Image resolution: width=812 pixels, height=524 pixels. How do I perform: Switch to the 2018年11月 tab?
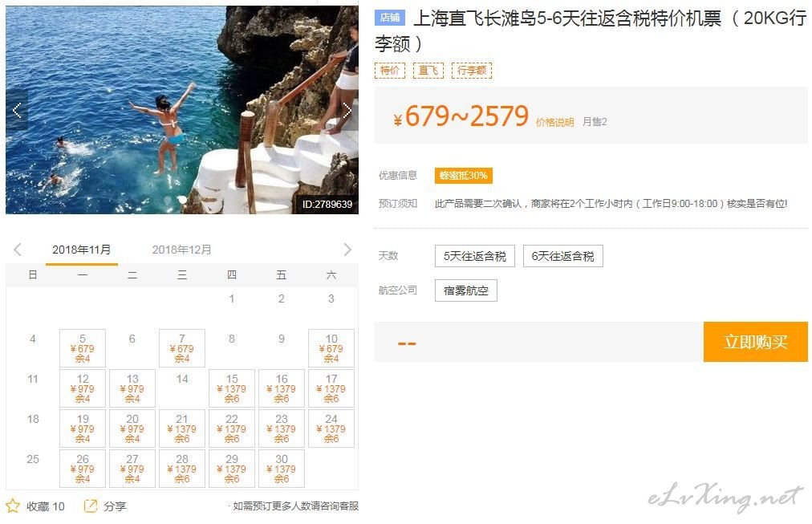point(81,250)
